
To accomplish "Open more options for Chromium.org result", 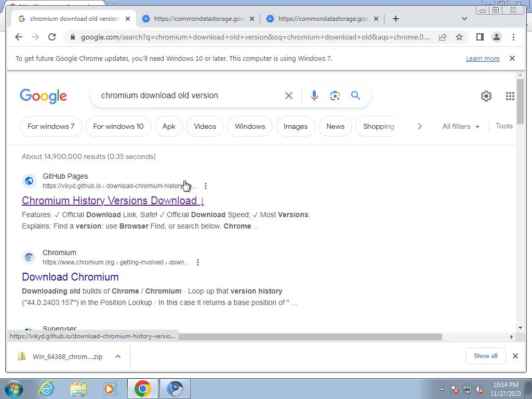I will (x=198, y=262).
